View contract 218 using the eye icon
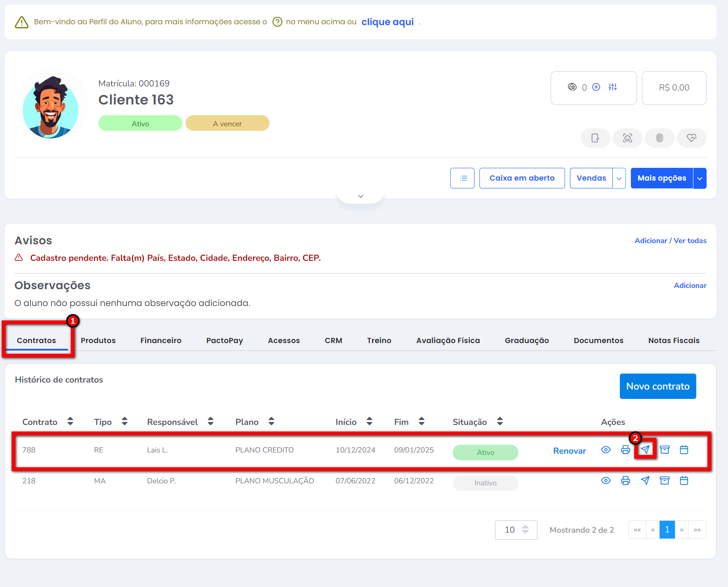The width and height of the screenshot is (728, 587). (x=605, y=480)
